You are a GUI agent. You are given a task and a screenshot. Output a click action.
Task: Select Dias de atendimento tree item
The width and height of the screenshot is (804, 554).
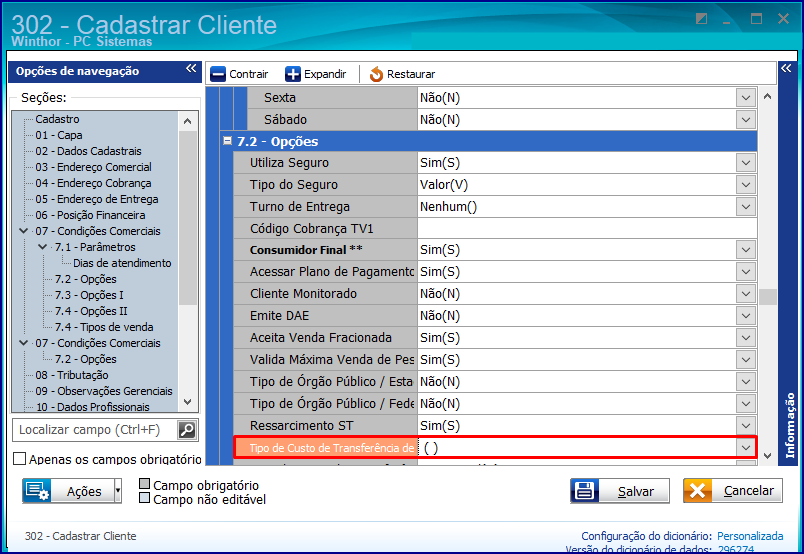pos(122,263)
